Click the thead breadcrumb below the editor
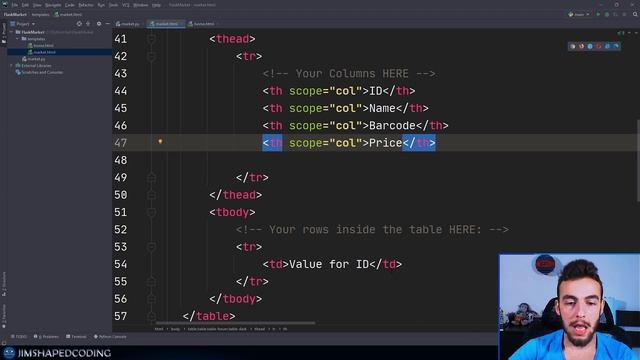640x360 pixels. click(x=260, y=329)
